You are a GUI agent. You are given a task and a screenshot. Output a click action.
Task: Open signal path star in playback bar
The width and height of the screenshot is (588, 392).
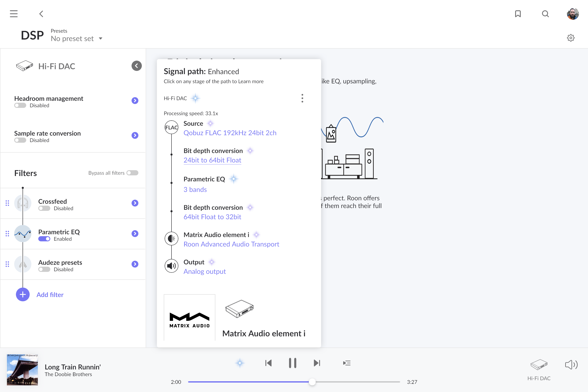click(x=240, y=363)
